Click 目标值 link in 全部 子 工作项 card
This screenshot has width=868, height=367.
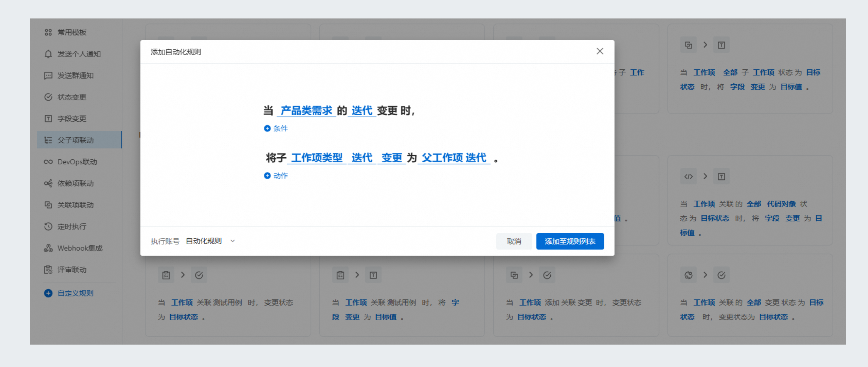click(x=791, y=87)
